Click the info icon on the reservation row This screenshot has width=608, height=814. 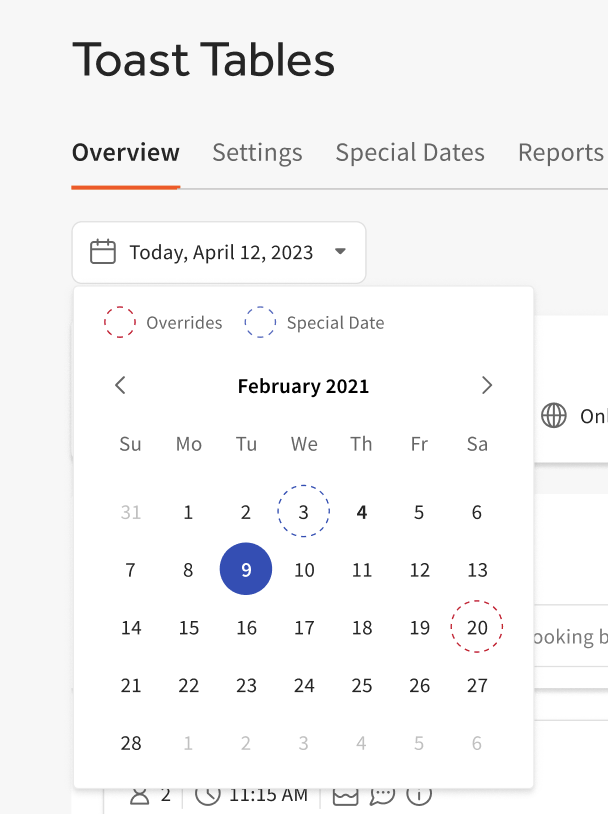click(418, 795)
